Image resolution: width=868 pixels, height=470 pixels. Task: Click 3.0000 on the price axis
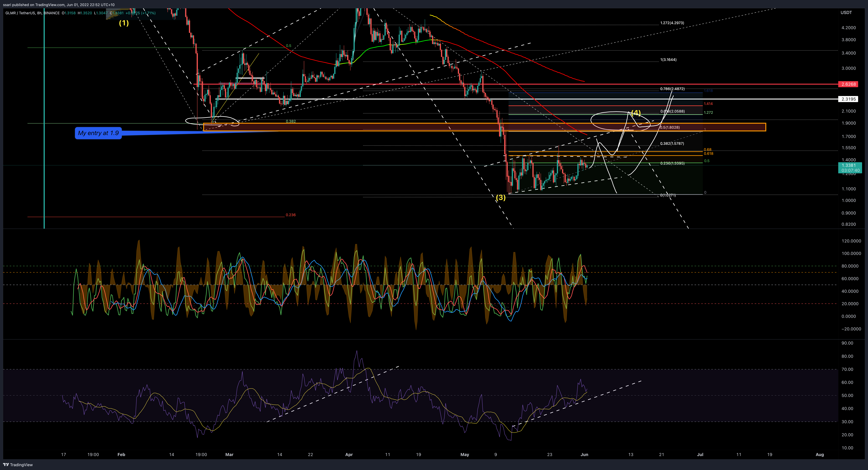pos(848,69)
